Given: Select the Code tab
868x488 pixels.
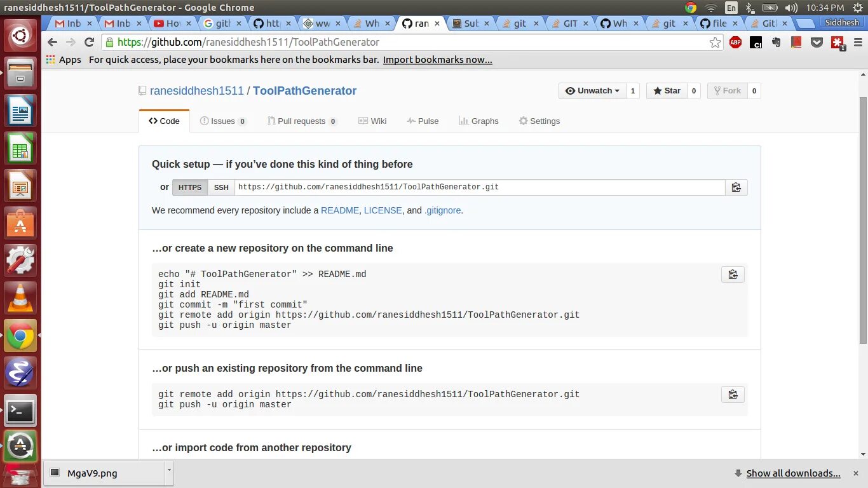Looking at the screenshot, I should click(164, 121).
